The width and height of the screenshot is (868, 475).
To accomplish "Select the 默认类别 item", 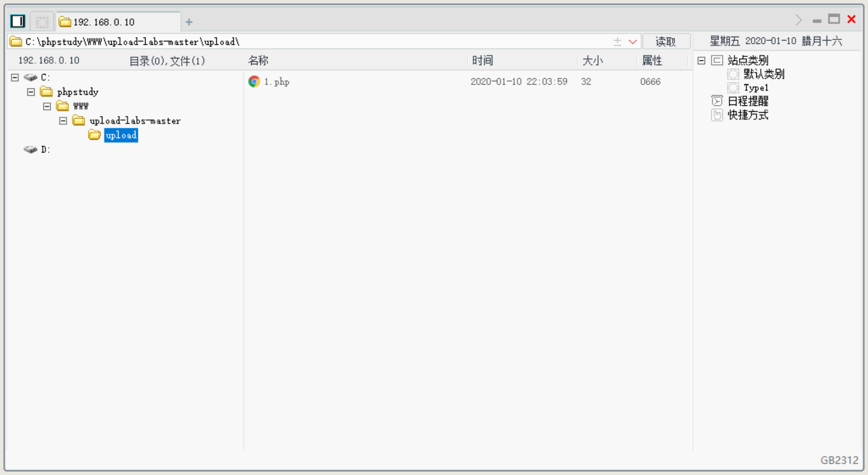I will point(764,74).
